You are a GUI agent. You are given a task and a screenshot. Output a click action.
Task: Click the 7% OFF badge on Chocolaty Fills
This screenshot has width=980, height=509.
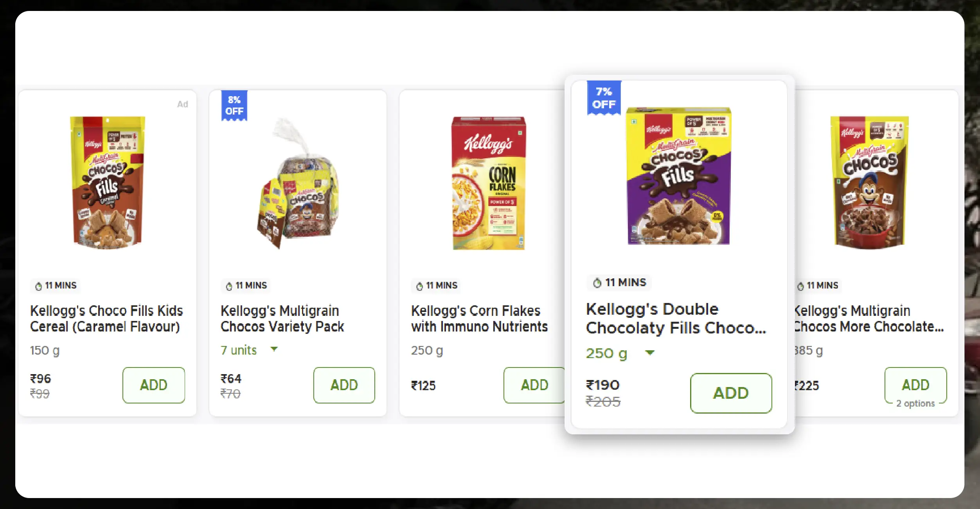coord(604,98)
